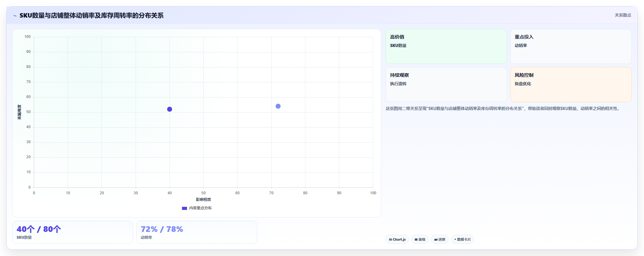Click the 表格 tag chip
The image size is (644, 256).
click(420, 239)
